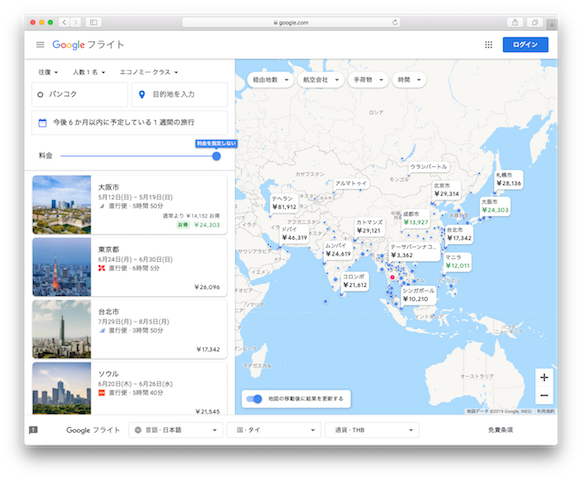The width and height of the screenshot is (582, 480).
Task: Click the Google フライト logo
Action: tap(88, 45)
